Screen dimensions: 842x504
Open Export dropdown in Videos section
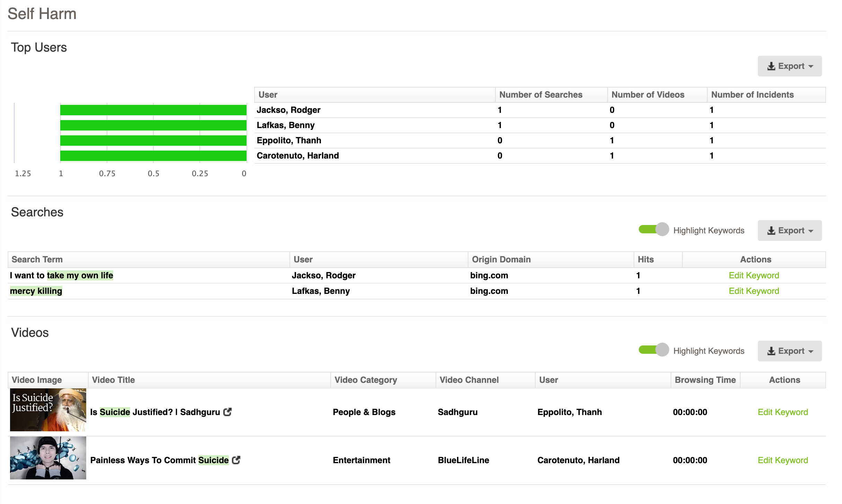tap(789, 351)
